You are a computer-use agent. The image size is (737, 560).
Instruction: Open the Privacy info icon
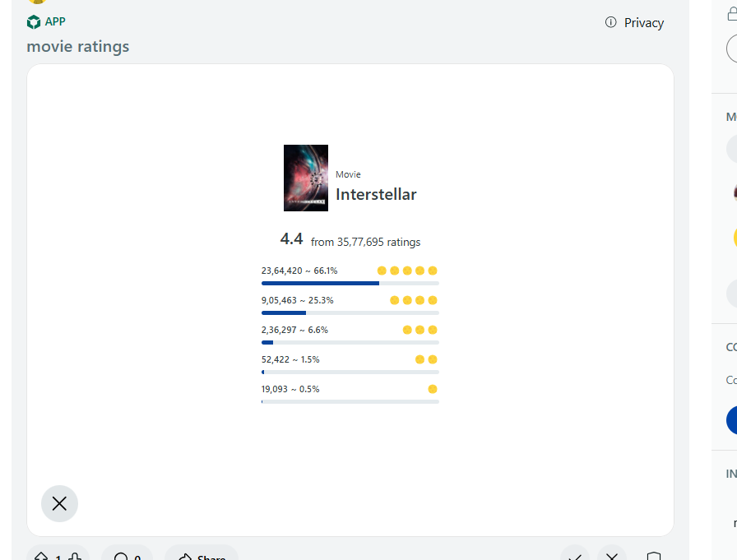(610, 23)
